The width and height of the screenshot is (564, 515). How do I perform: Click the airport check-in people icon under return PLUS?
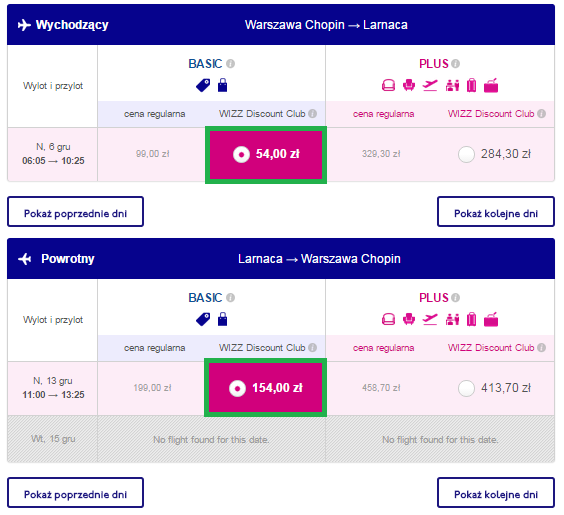[x=452, y=319]
